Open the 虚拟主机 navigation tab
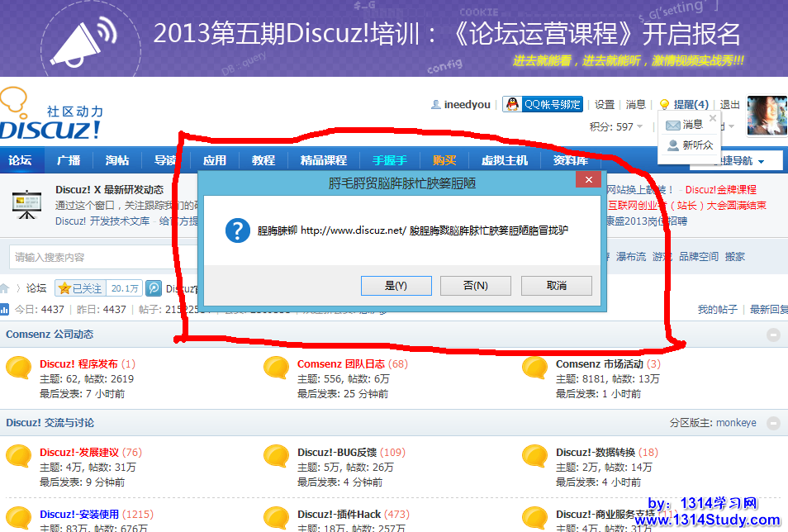Image resolution: width=788 pixels, height=532 pixels. (505, 160)
